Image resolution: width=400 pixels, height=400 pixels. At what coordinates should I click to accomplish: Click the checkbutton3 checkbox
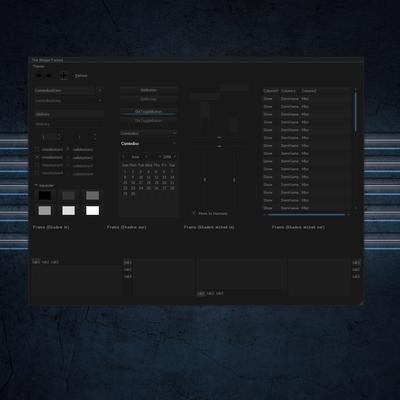[x=37, y=165]
